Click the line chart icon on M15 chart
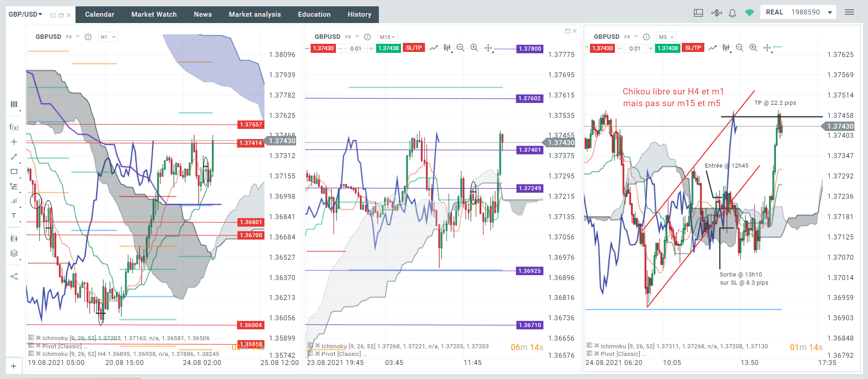The image size is (868, 379). pyautogui.click(x=434, y=47)
